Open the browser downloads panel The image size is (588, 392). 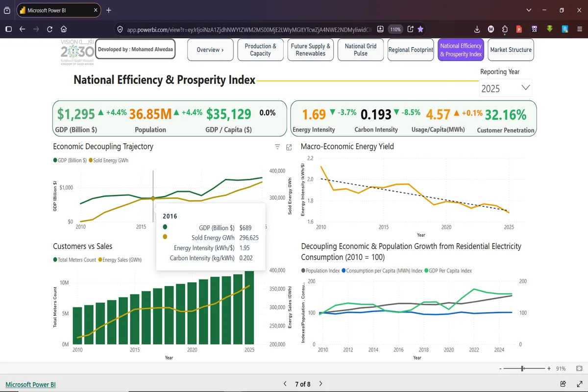[x=477, y=29]
